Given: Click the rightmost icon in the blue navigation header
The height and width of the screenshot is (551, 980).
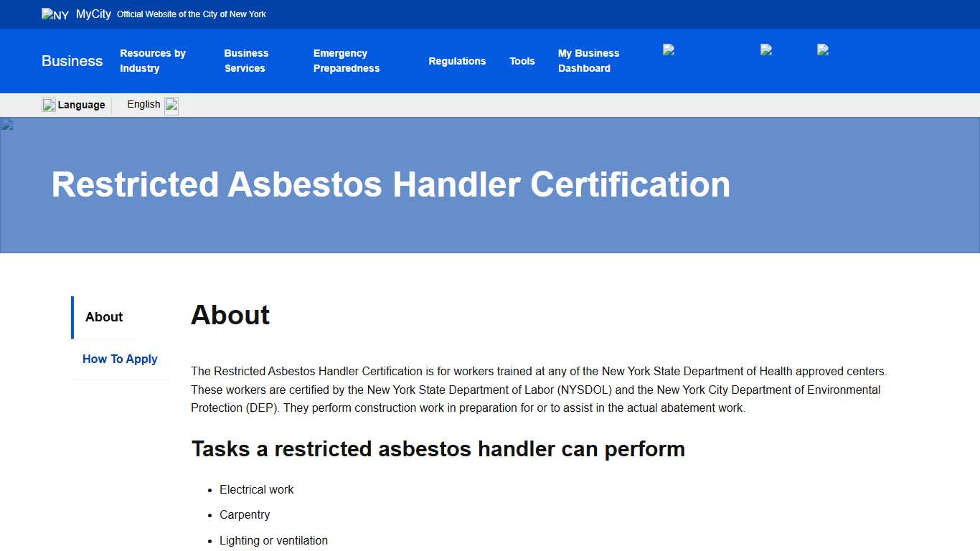Looking at the screenshot, I should tap(822, 50).
